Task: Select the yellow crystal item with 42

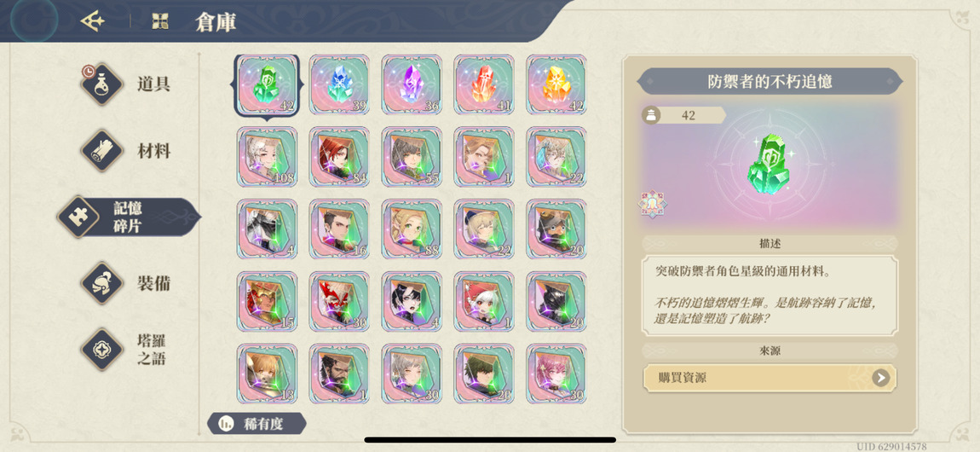Action: (556, 84)
